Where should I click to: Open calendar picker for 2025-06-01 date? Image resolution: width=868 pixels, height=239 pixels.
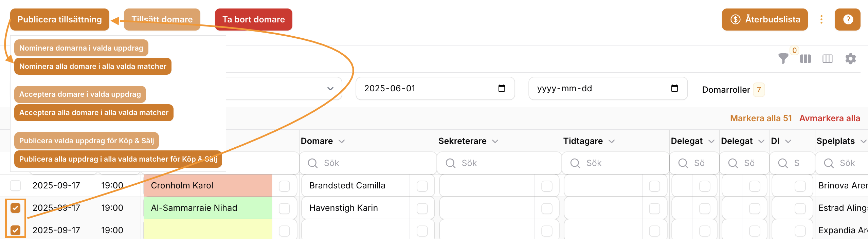coord(502,88)
